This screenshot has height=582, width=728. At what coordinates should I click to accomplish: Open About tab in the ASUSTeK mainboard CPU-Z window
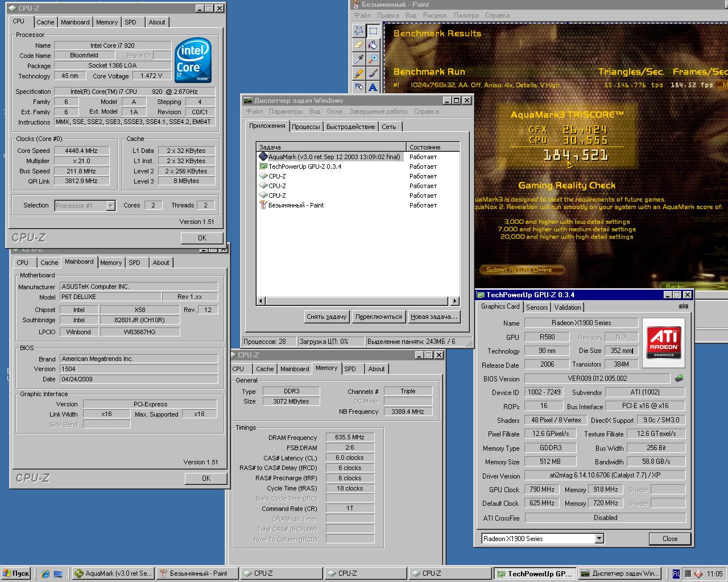(161, 263)
